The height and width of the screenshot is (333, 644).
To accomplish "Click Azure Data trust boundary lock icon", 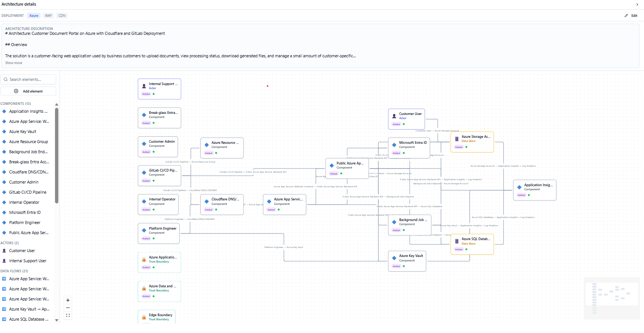I will 144,288.
